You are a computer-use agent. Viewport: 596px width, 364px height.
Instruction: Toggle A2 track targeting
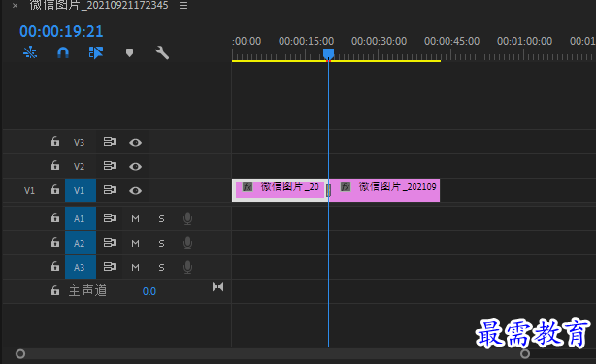pyautogui.click(x=81, y=243)
